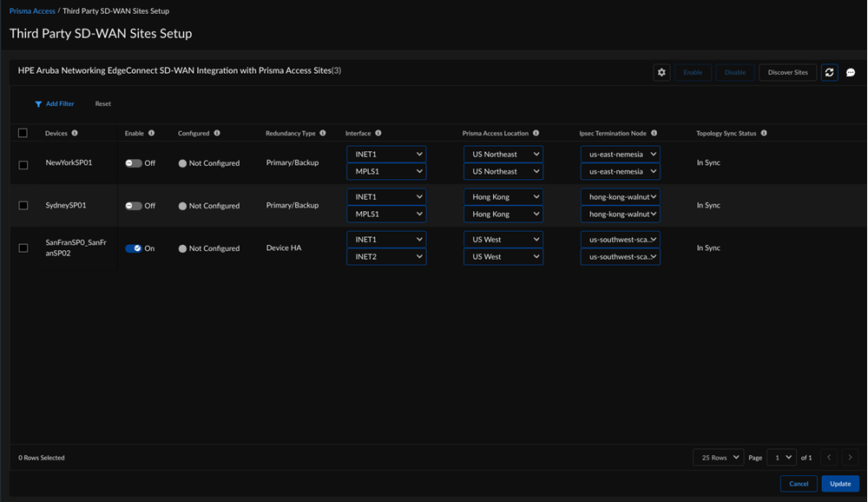Toggle Enable switch for NewYorkSP01
868x502 pixels.
coord(133,163)
